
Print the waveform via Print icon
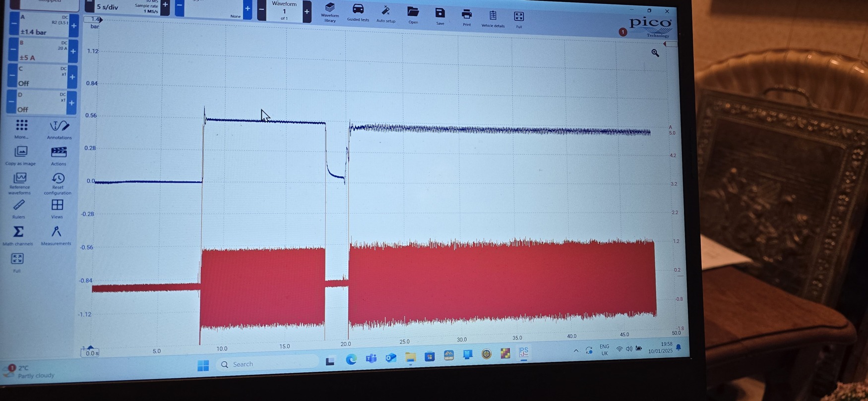click(x=467, y=17)
